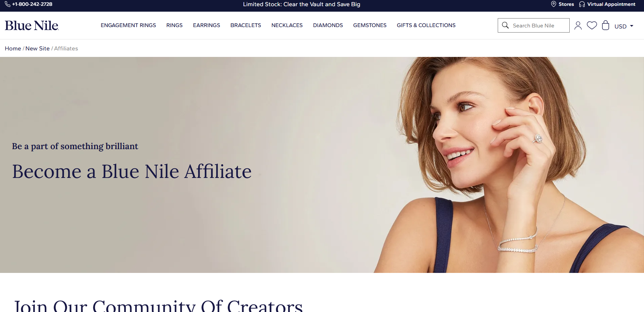Click the Blue Nile logo
The height and width of the screenshot is (312, 644).
32,25
